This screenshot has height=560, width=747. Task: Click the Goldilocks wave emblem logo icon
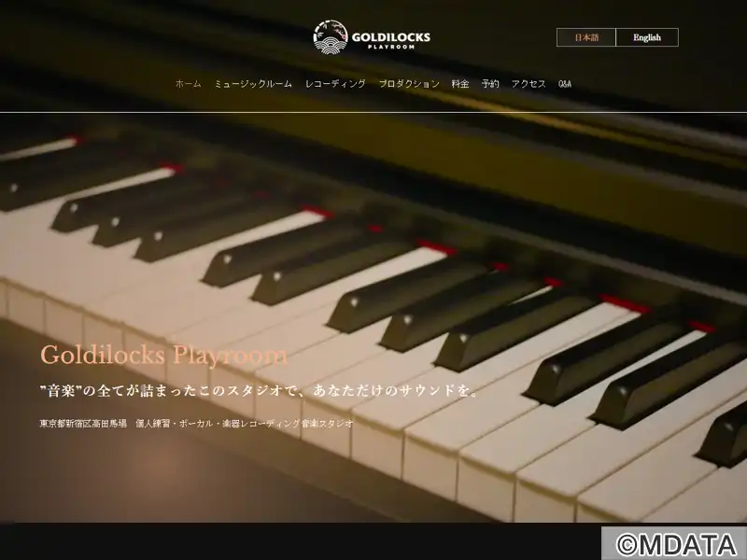pyautogui.click(x=331, y=36)
